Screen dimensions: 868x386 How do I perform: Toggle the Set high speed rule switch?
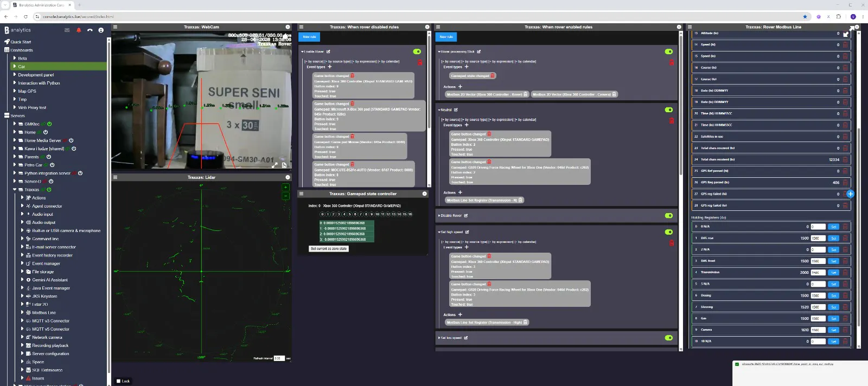[669, 232]
